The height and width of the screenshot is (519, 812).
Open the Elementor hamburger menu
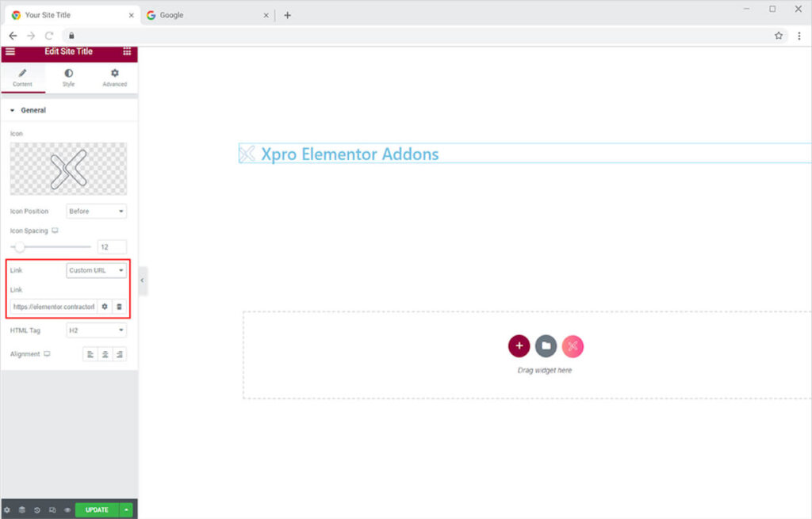10,52
